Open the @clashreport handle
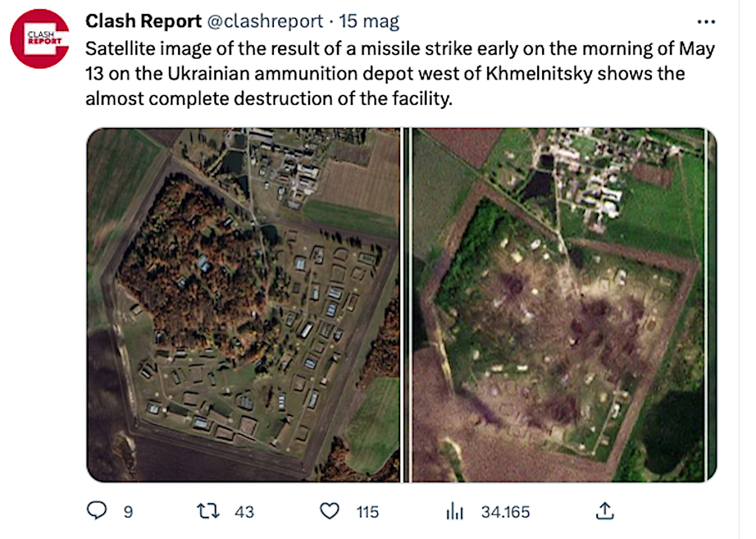 [265, 21]
